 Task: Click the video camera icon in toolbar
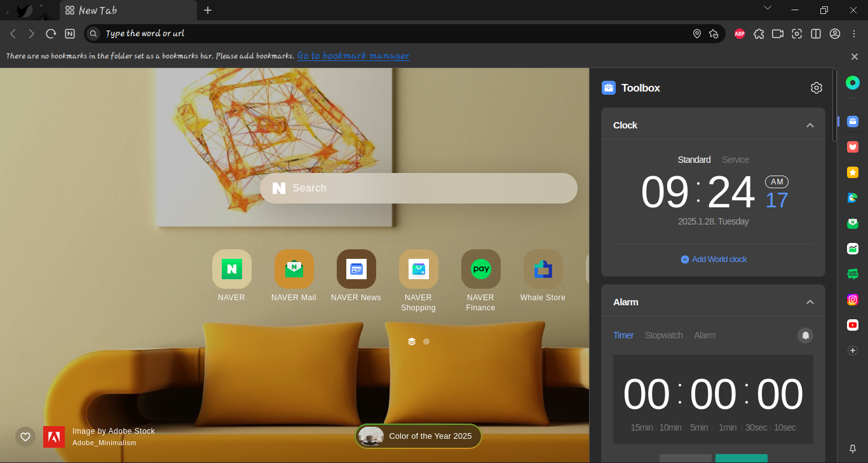(x=778, y=34)
